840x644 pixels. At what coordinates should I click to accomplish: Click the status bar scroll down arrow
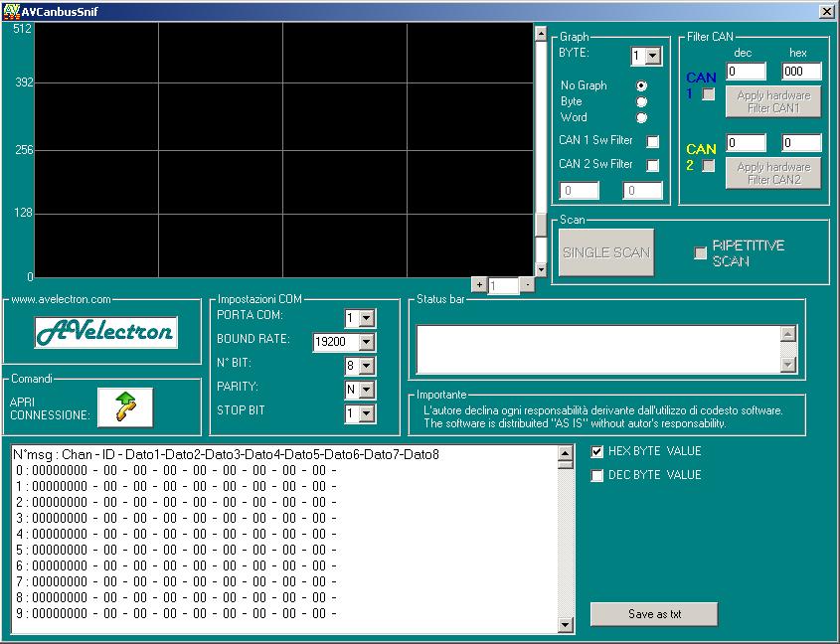787,365
